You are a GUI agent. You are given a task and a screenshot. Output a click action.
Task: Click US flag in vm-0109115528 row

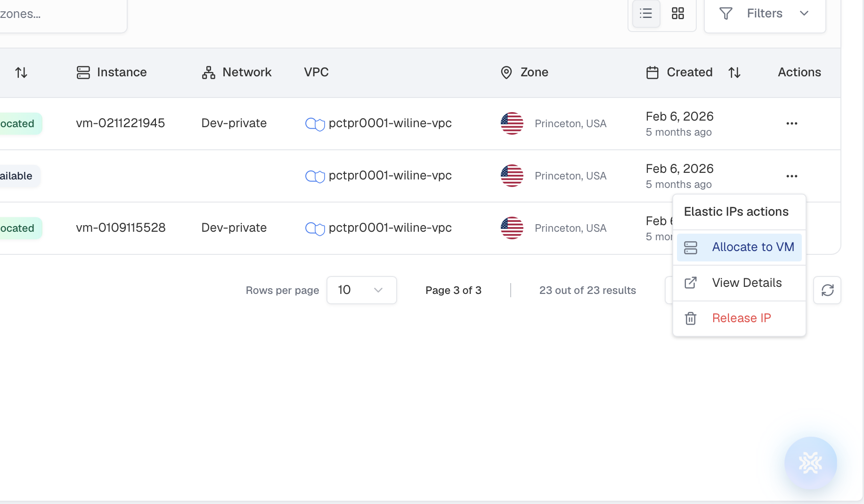tap(512, 228)
